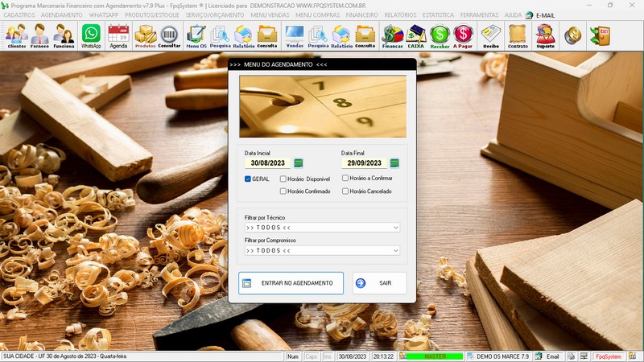Screen dimensions: 644x362
Task: Click the E-MAIL menu bar item
Action: coord(540,15)
